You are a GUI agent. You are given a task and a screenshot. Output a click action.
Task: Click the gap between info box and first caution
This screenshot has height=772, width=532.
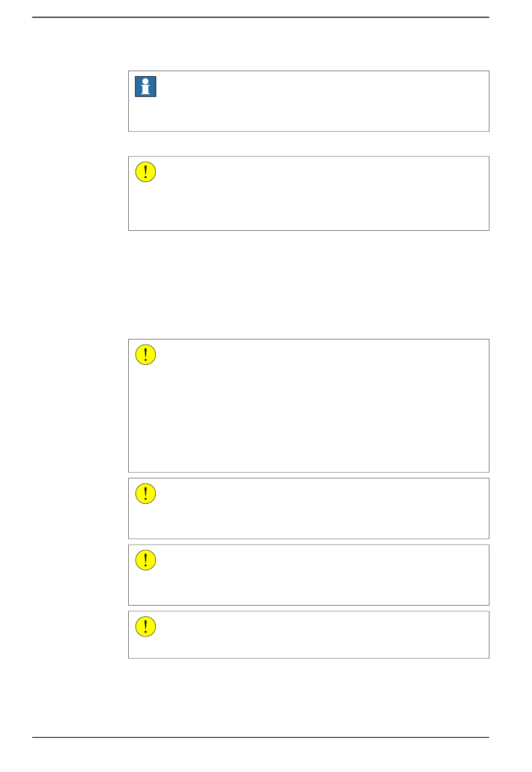tap(309, 144)
